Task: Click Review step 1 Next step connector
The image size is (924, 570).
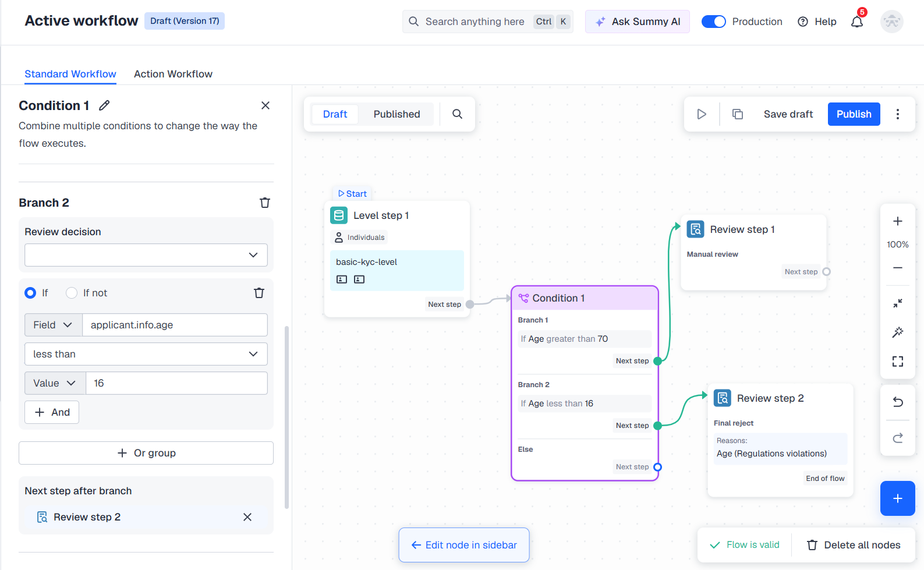Action: 826,272
